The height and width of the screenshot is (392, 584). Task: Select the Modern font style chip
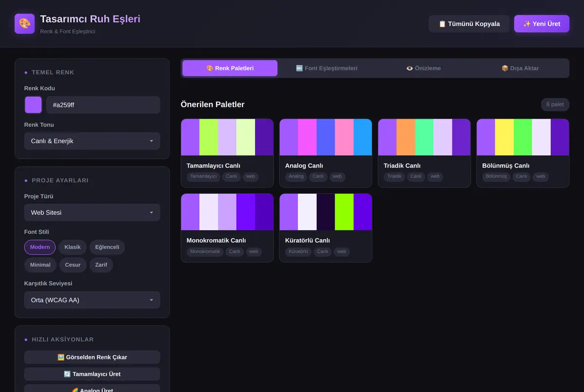40,247
